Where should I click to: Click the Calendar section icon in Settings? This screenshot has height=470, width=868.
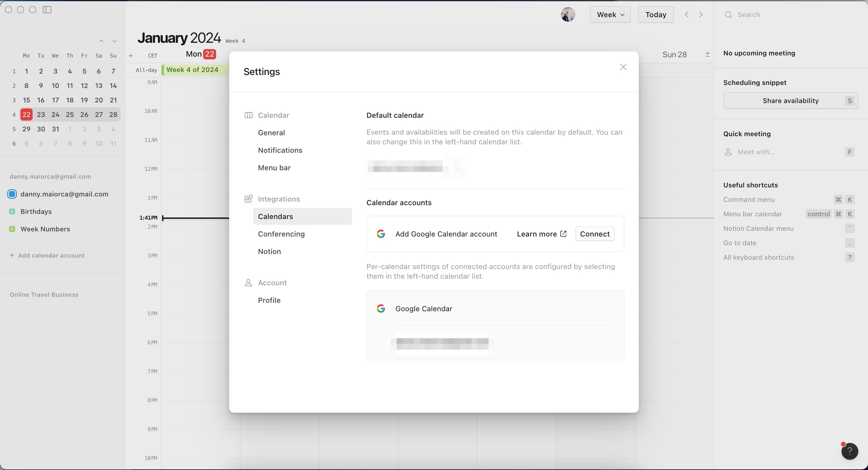[x=248, y=115]
